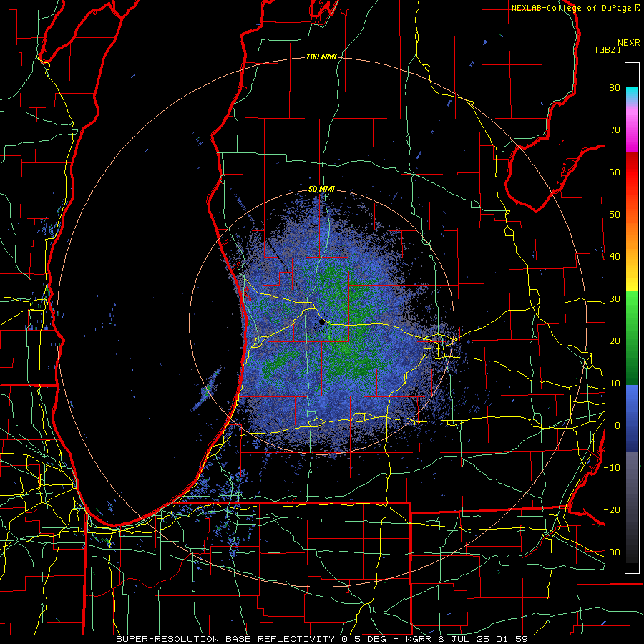Screen dimensions: 644x644
Task: Click the 0 value on the dBZ scale
Action: pyautogui.click(x=618, y=426)
